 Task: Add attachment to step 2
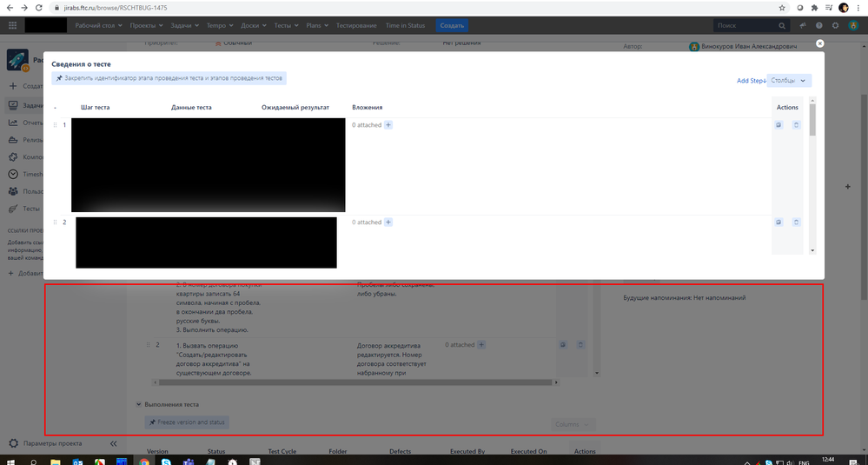click(x=388, y=223)
